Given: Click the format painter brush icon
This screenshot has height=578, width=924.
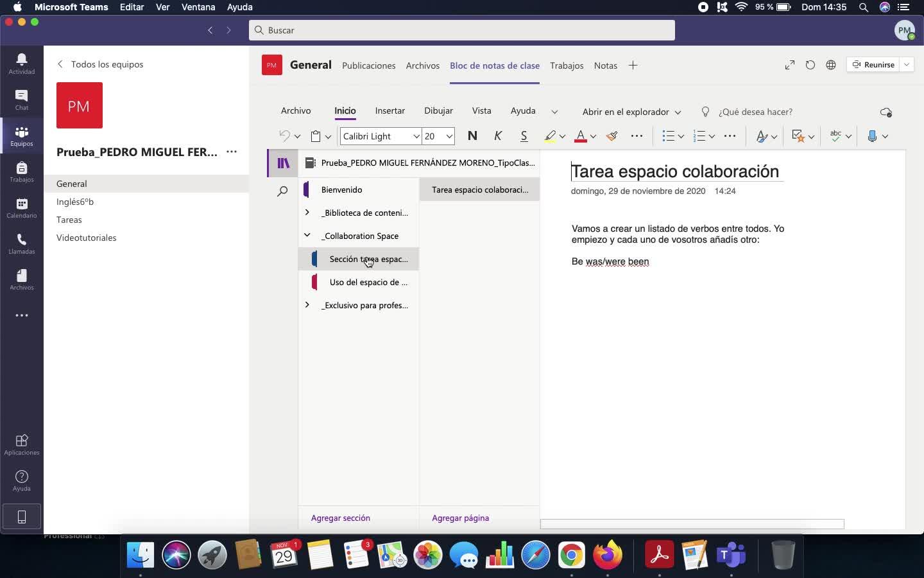Looking at the screenshot, I should (x=612, y=136).
